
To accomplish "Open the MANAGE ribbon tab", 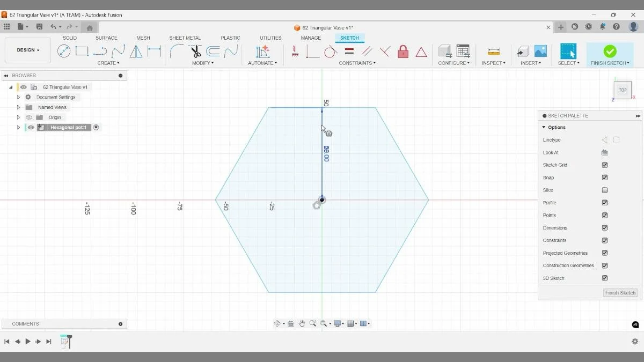I will (311, 38).
